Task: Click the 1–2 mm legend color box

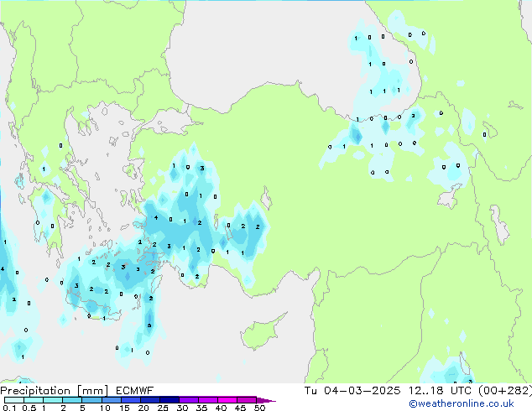Action: tap(53, 400)
